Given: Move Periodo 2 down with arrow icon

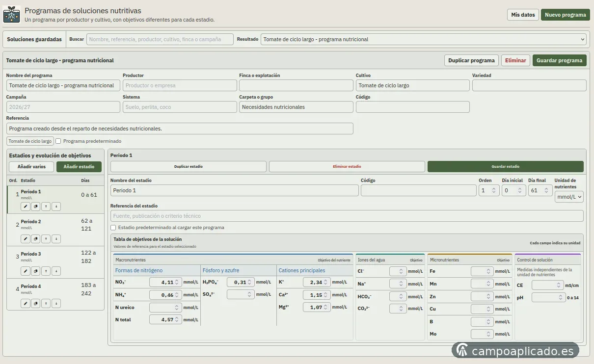Looking at the screenshot, I should pos(56,239).
